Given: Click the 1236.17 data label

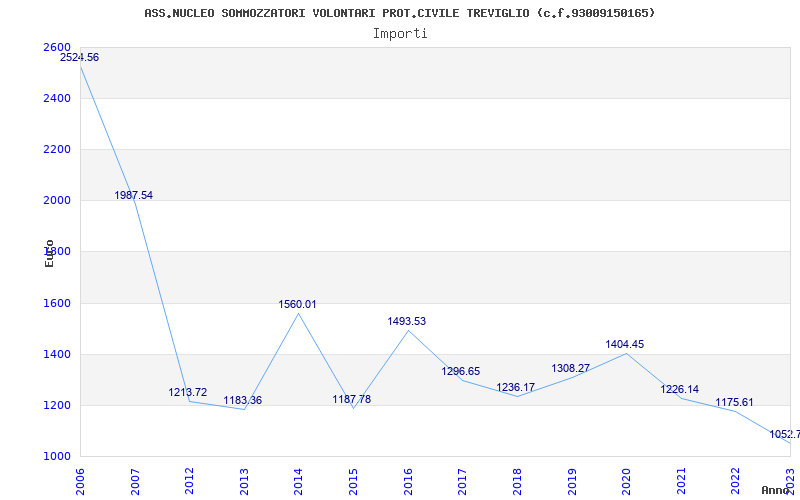Looking at the screenshot, I should [x=516, y=388].
